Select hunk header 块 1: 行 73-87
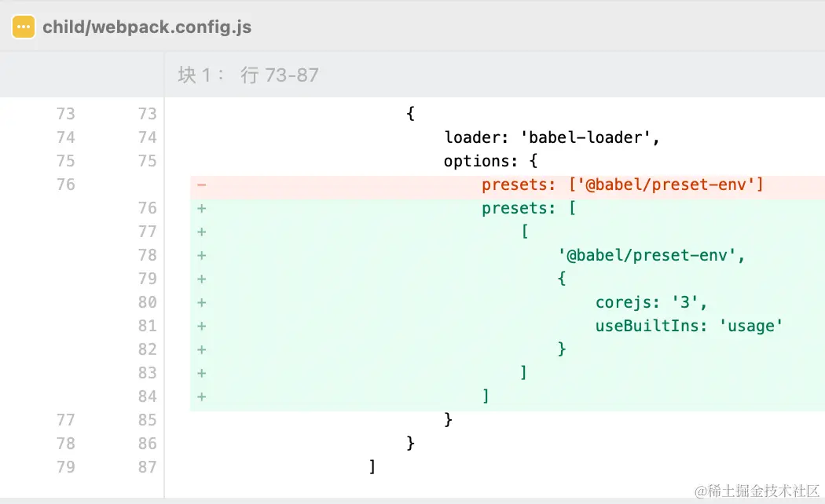Screen dimensions: 825x504 pos(247,75)
